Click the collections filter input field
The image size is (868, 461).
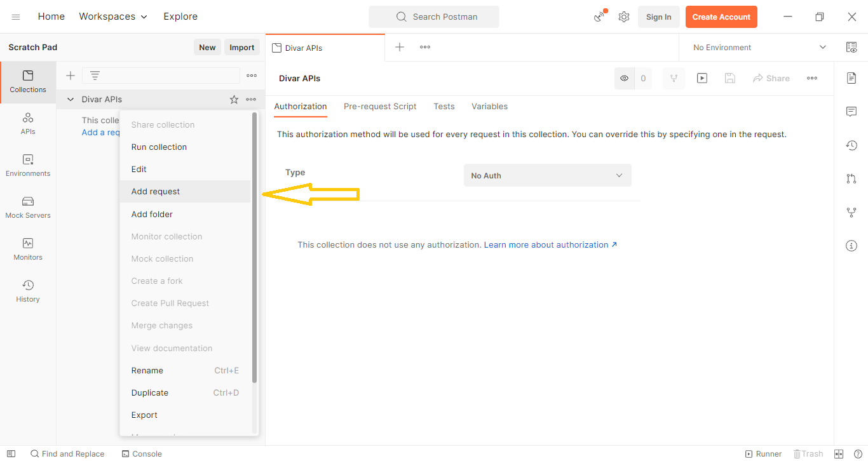point(161,76)
